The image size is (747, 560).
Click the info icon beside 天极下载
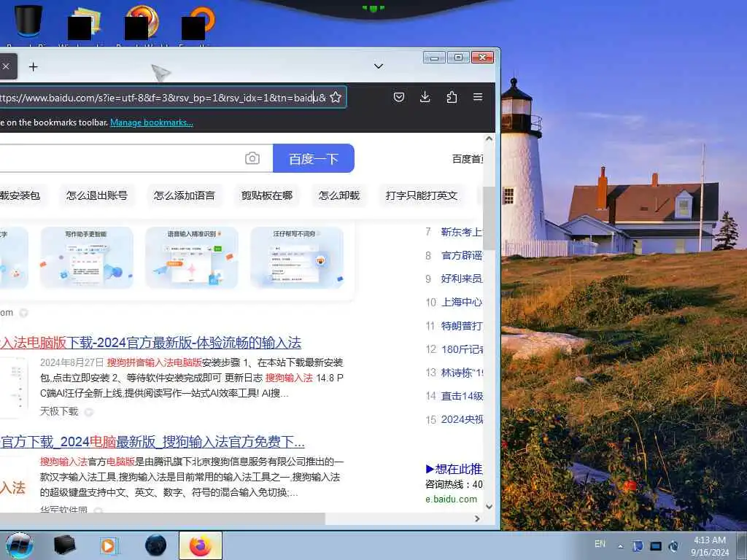[x=88, y=413]
